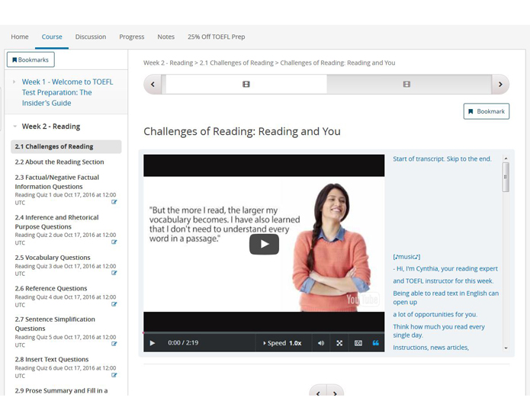Click 'Week 2 - Reading' in the breadcrumb
The width and height of the screenshot is (530, 420).
(x=168, y=63)
